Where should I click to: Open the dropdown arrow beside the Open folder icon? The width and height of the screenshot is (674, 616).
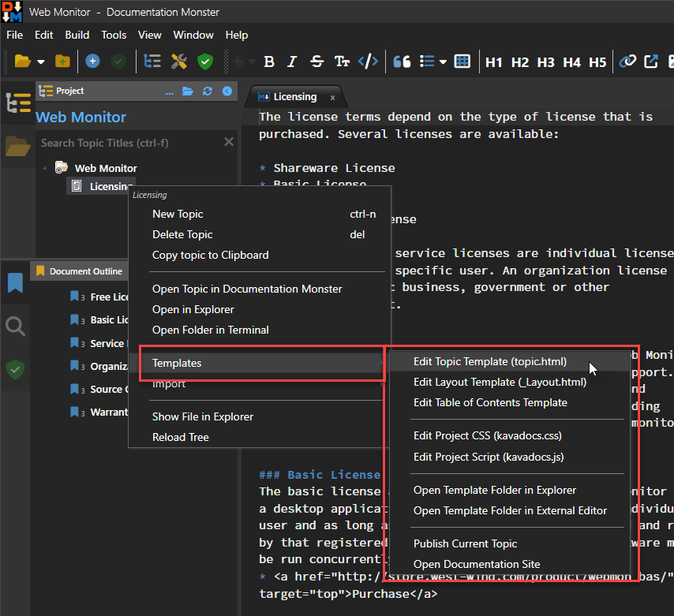pyautogui.click(x=41, y=62)
